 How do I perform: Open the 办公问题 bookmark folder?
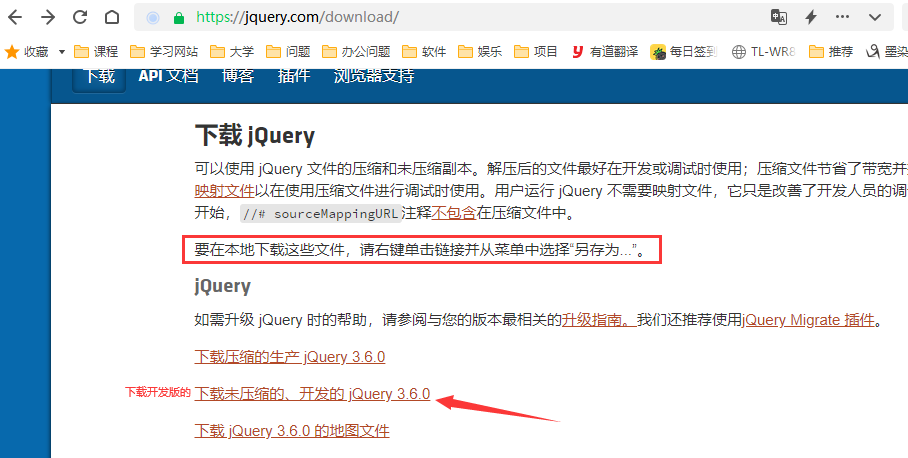(356, 52)
